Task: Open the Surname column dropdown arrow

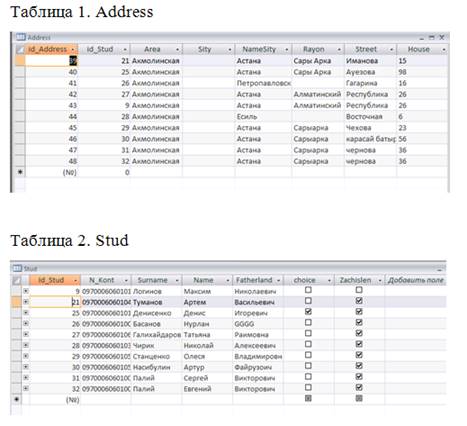Action: [177, 280]
